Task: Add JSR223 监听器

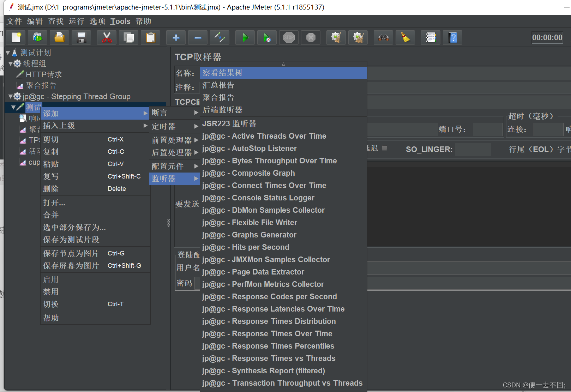Action: 283,123
